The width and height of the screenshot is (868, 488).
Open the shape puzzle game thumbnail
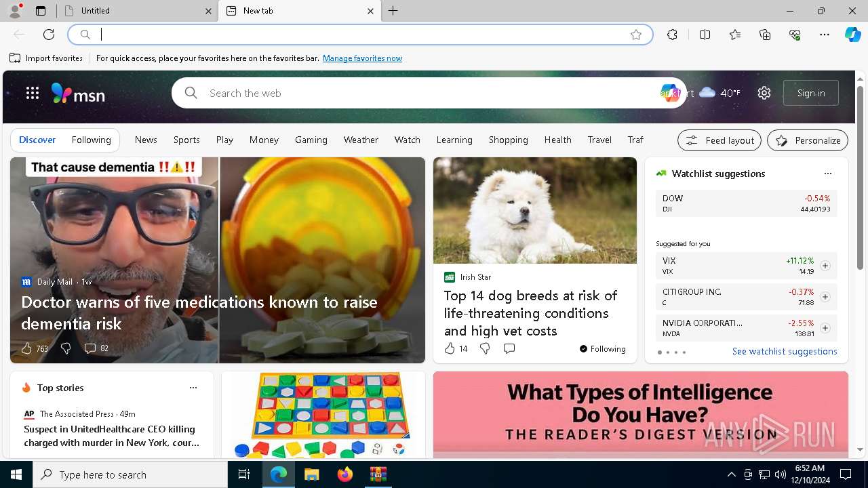point(323,415)
